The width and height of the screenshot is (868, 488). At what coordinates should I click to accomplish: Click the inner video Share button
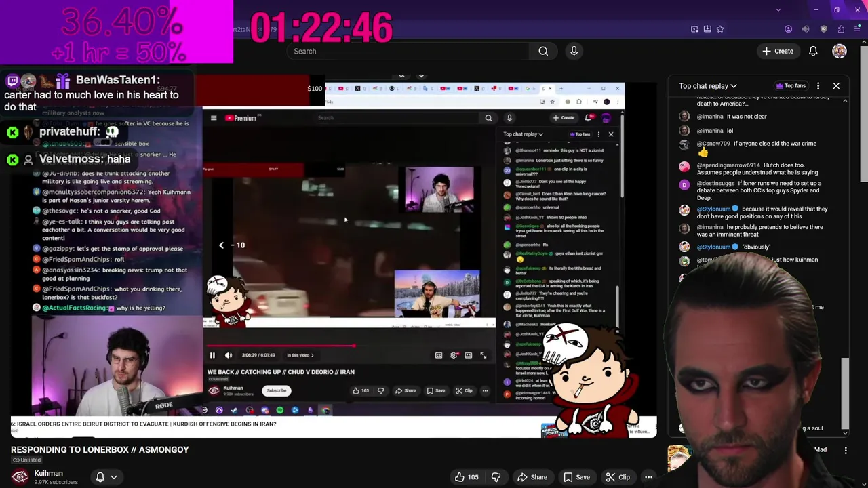(406, 390)
